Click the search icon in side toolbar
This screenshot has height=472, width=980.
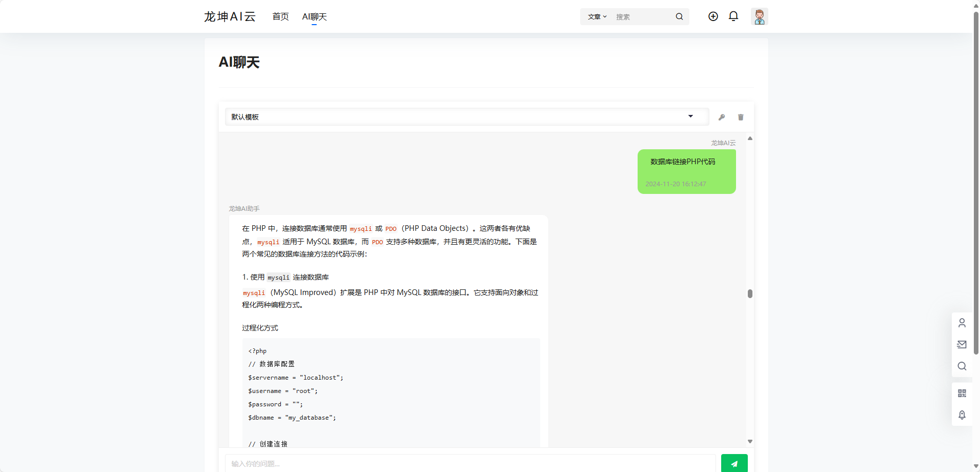pos(962,366)
